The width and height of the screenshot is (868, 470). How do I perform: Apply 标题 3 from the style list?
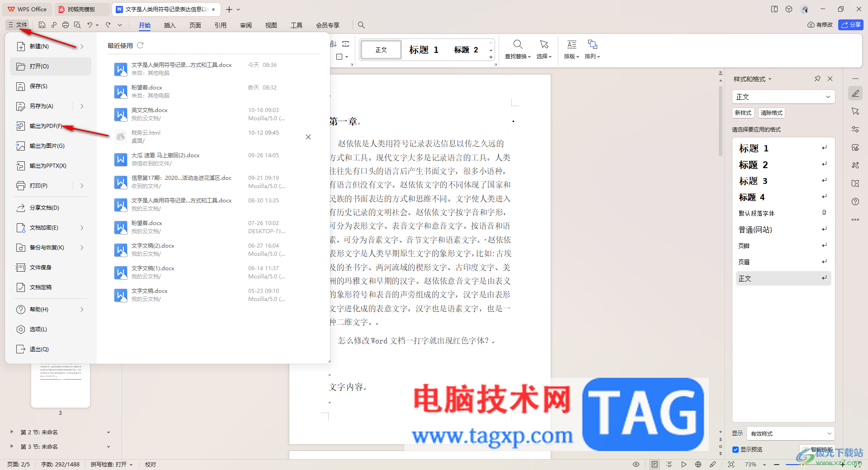tap(783, 181)
